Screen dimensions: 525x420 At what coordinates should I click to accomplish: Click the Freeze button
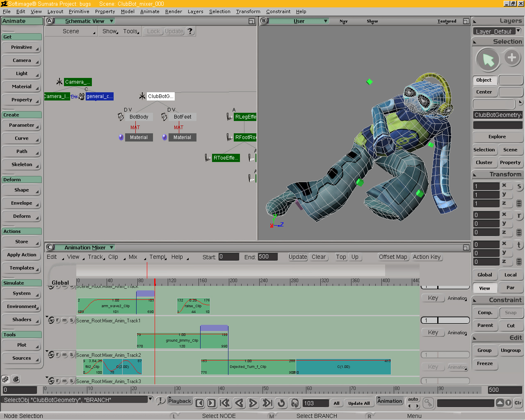click(x=485, y=363)
